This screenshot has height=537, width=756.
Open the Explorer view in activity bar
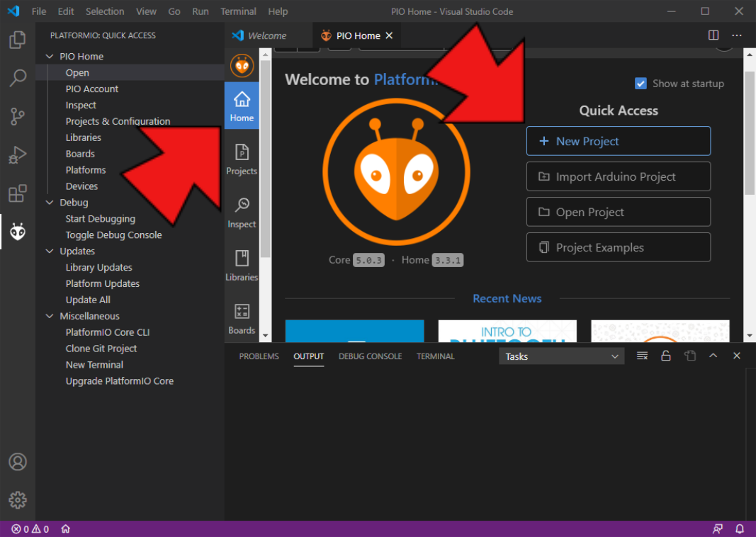(x=18, y=40)
